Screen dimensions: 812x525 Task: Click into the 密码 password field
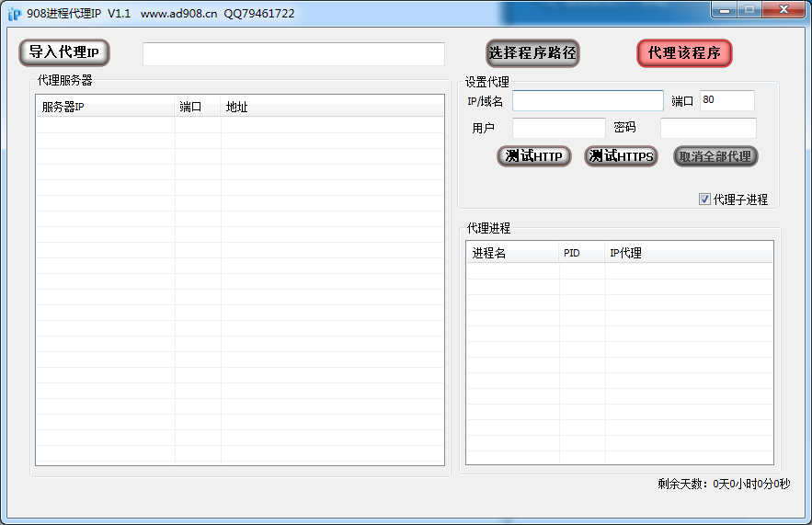pyautogui.click(x=707, y=128)
